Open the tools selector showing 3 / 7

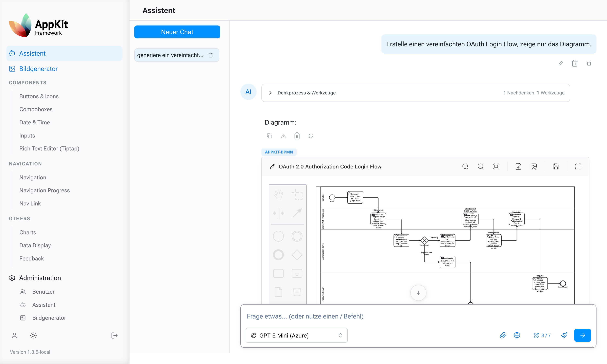(542, 335)
